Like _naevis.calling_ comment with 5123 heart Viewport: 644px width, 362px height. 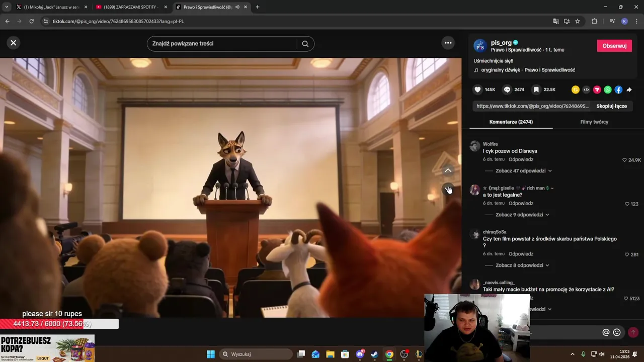tap(626, 298)
